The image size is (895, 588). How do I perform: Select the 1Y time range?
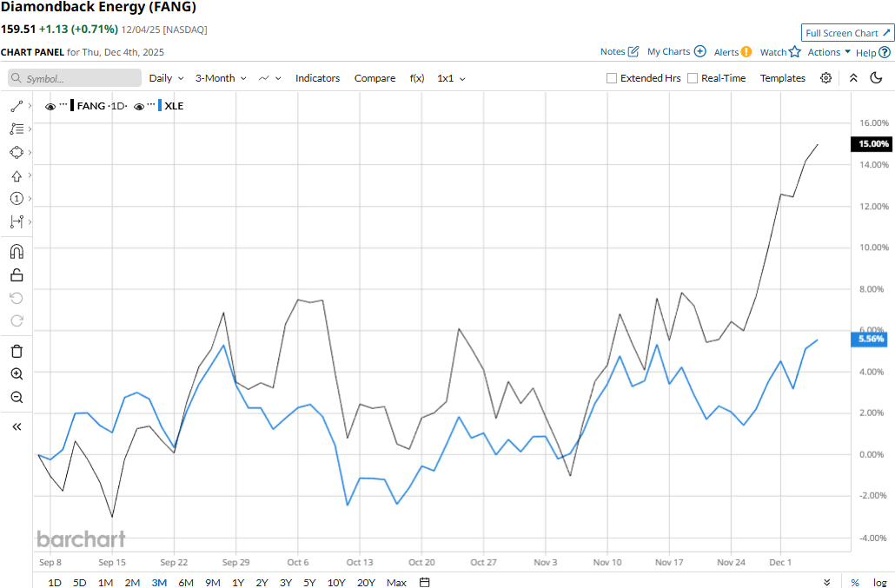pyautogui.click(x=238, y=582)
